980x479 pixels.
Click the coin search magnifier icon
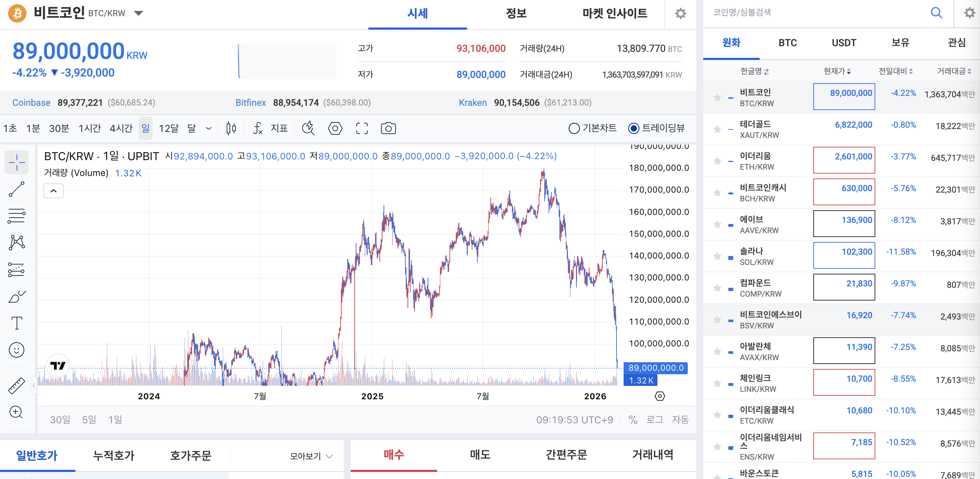(936, 13)
